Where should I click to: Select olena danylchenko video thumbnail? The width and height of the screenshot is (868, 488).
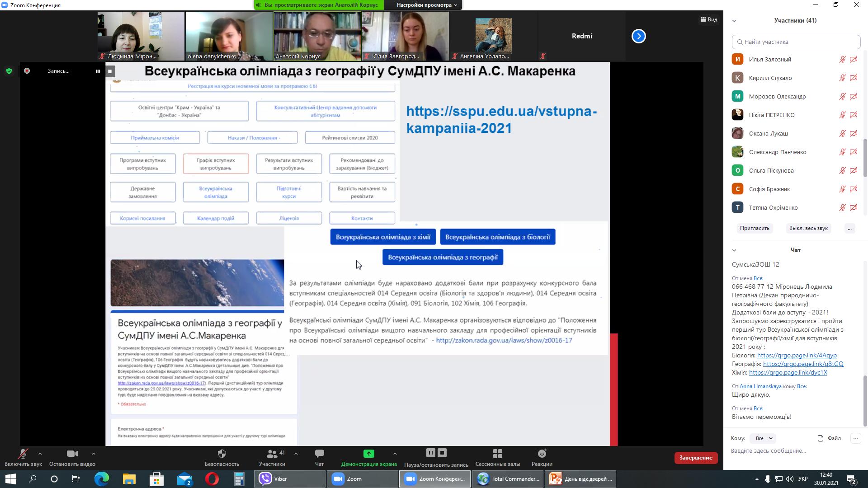click(229, 36)
